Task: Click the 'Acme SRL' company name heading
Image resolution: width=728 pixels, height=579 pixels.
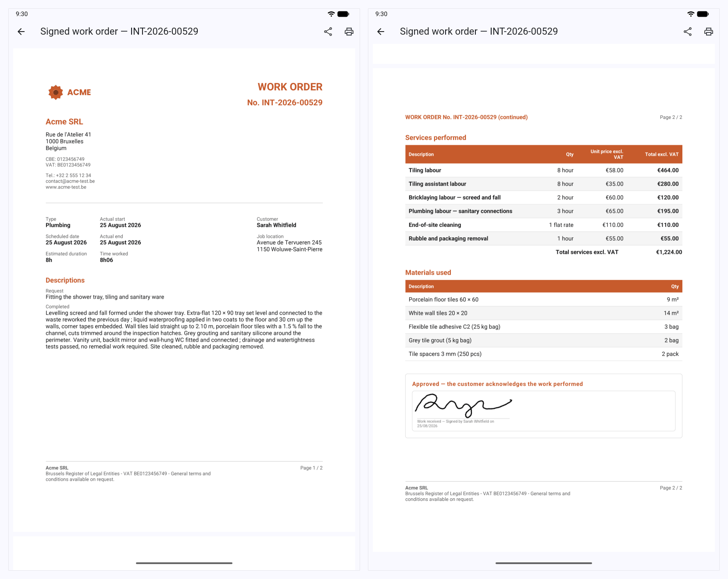Action: (64, 122)
